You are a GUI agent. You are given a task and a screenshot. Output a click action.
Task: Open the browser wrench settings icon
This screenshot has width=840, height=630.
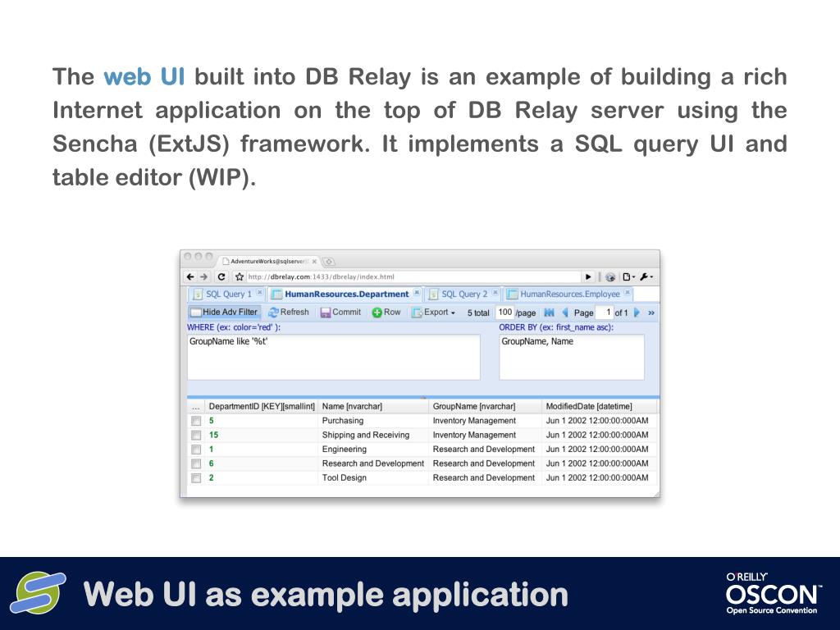point(646,277)
